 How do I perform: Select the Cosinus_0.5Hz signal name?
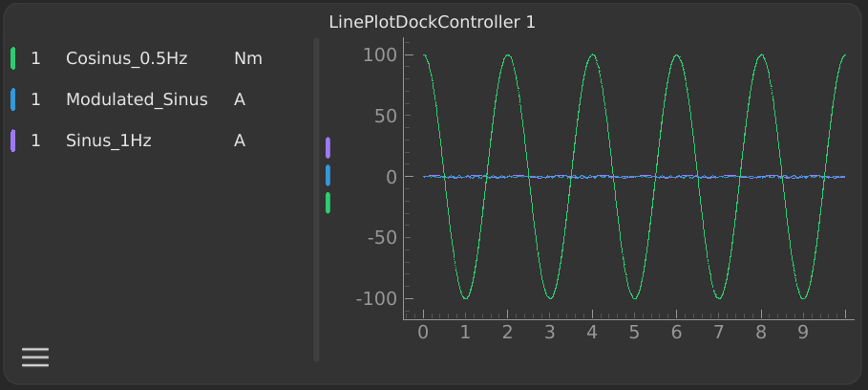(x=126, y=58)
